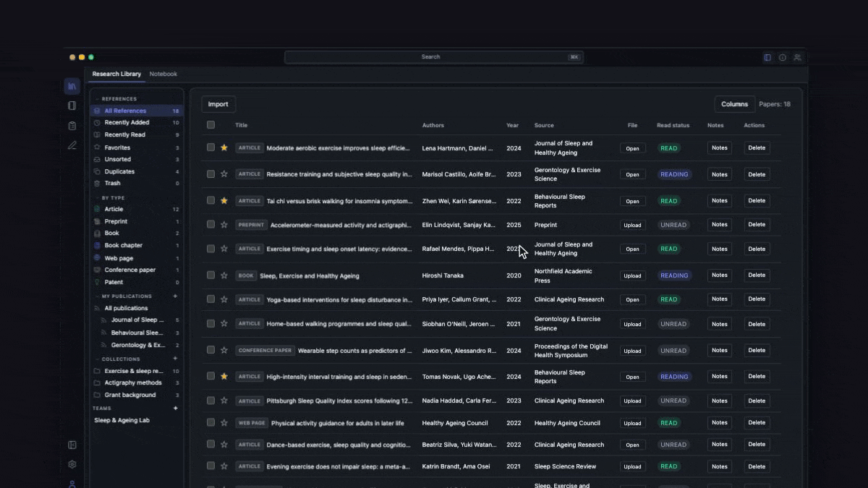Open the team members icon in title bar
The height and width of the screenshot is (488, 868).
797,57
